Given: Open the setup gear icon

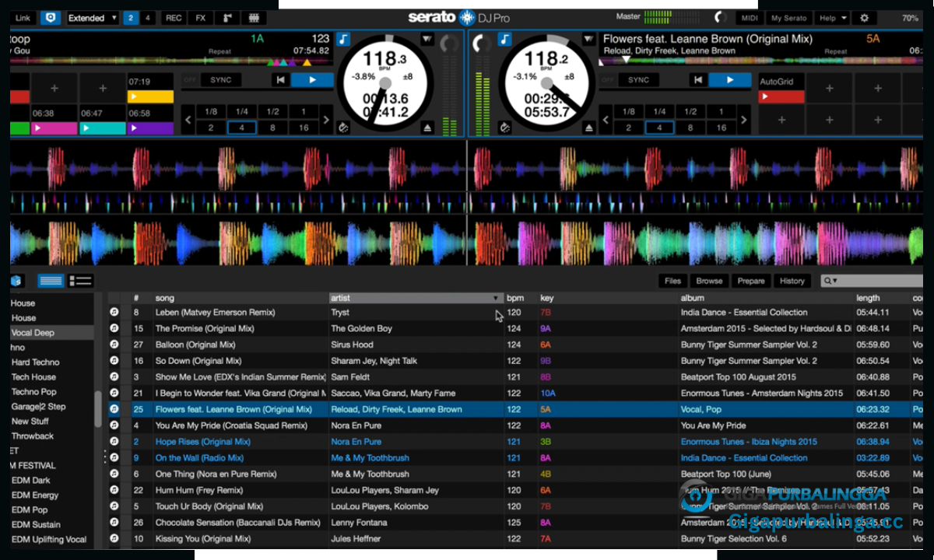Looking at the screenshot, I should click(863, 17).
